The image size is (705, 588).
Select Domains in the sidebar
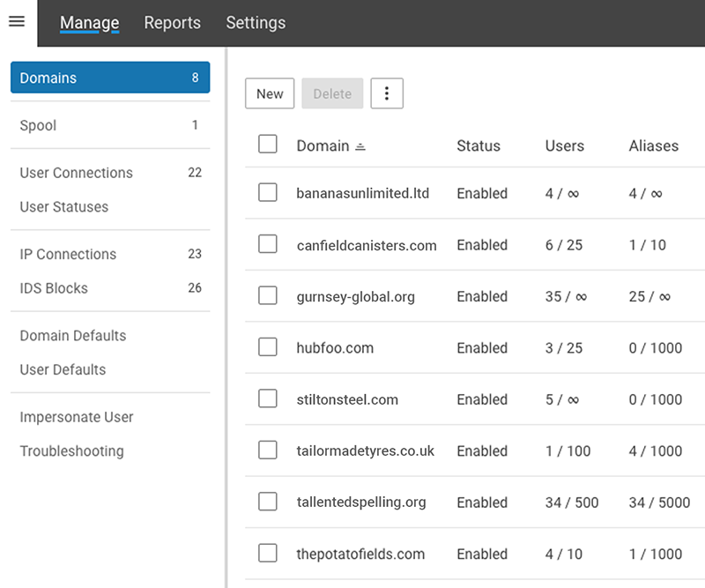(110, 78)
